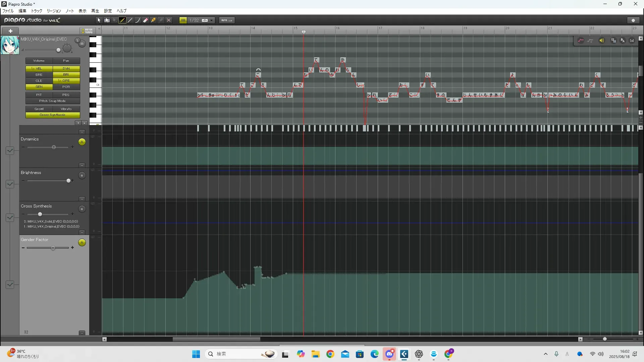This screenshot has width=644, height=362.
Task: Toggle the track mute m button
Action: [x=82, y=44]
